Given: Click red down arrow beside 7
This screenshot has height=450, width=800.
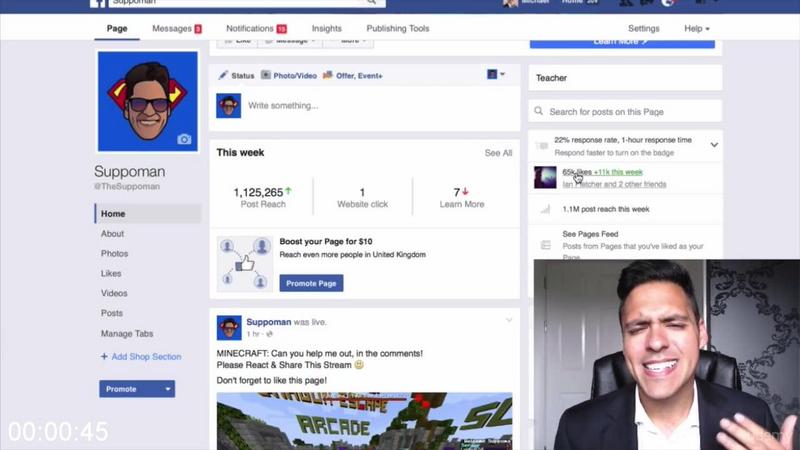Looking at the screenshot, I should pyautogui.click(x=465, y=191).
